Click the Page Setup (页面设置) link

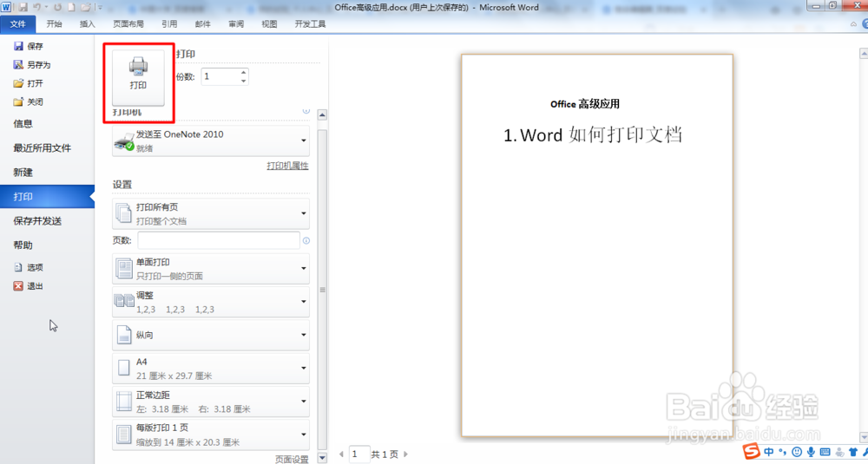(x=292, y=459)
